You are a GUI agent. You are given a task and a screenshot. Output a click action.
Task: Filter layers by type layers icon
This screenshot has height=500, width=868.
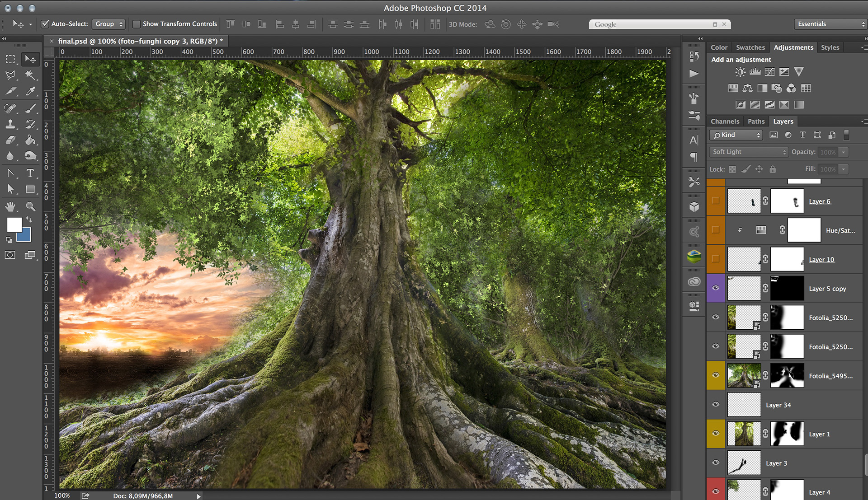coord(802,135)
